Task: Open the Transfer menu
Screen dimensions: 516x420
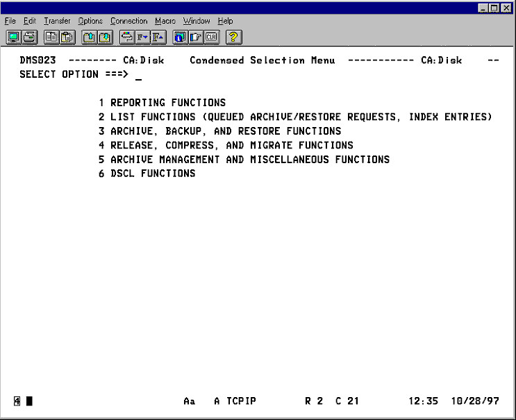Action: tap(57, 21)
